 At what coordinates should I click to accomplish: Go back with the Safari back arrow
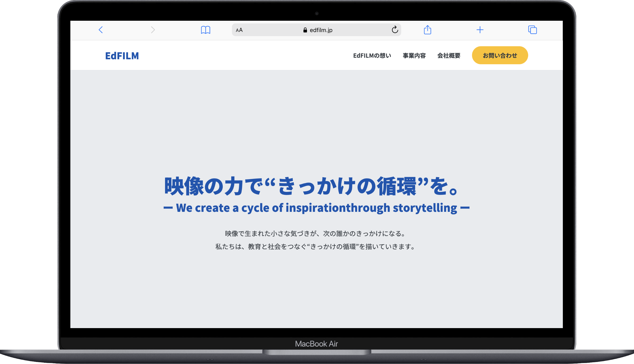pos(101,30)
